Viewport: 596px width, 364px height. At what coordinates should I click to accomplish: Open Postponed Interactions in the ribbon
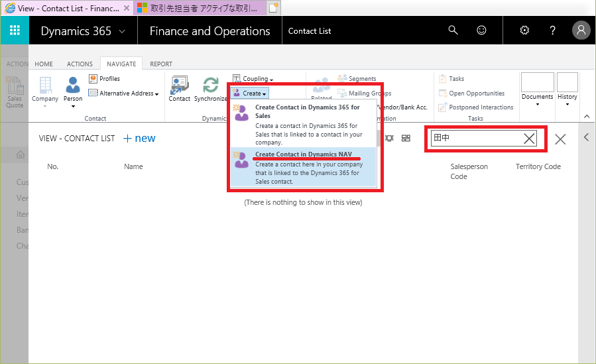tap(476, 107)
